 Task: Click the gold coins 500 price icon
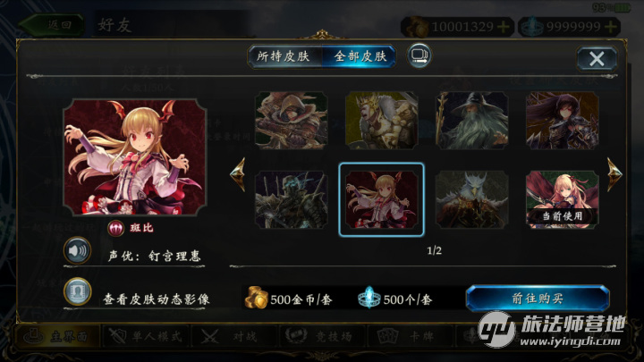(257, 298)
